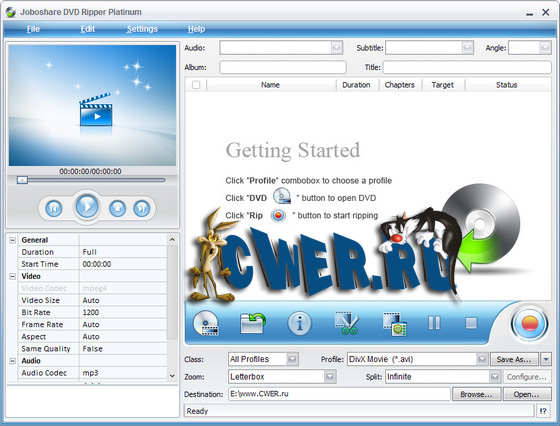
Task: Select the scissors clip video tool
Action: (x=346, y=323)
